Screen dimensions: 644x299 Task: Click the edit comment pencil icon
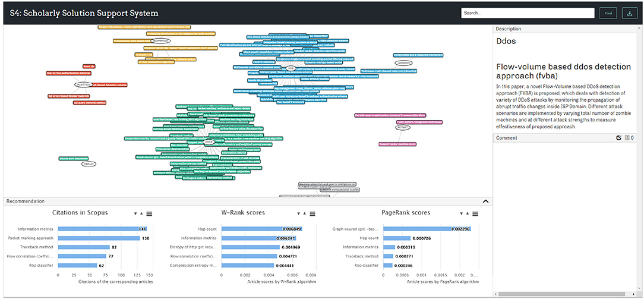coord(619,138)
